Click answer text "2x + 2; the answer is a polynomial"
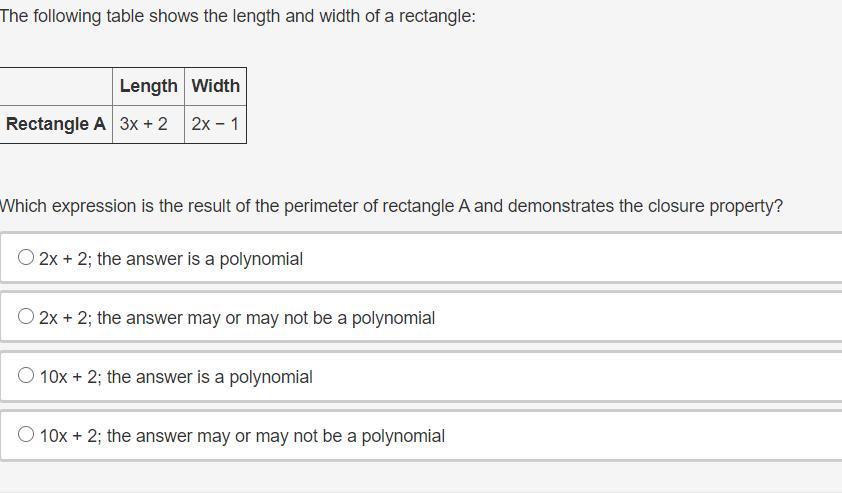This screenshot has width=842, height=493. [x=171, y=259]
